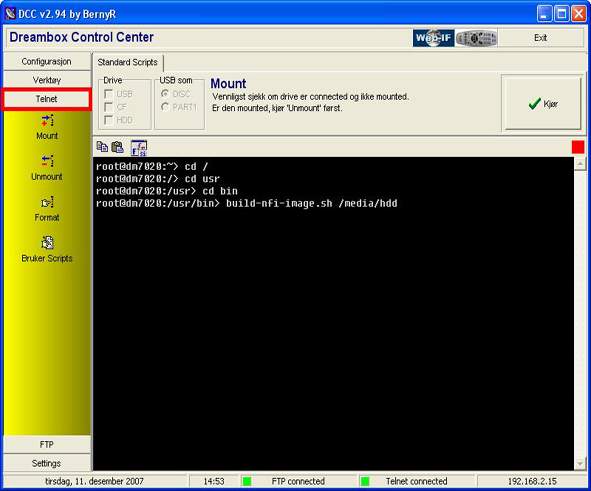Tick the CF drive checkbox
Viewport: 591px width, 491px height.
109,107
